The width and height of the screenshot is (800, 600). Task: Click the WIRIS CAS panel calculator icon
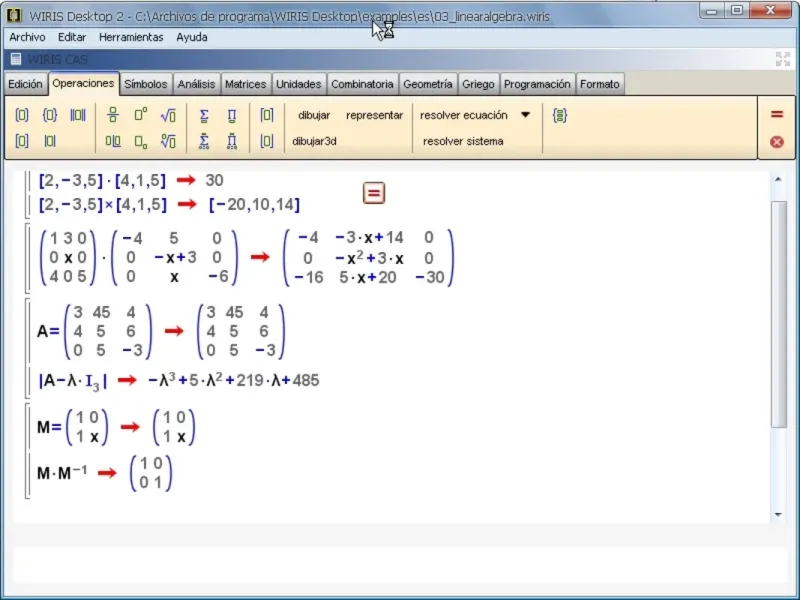click(16, 59)
